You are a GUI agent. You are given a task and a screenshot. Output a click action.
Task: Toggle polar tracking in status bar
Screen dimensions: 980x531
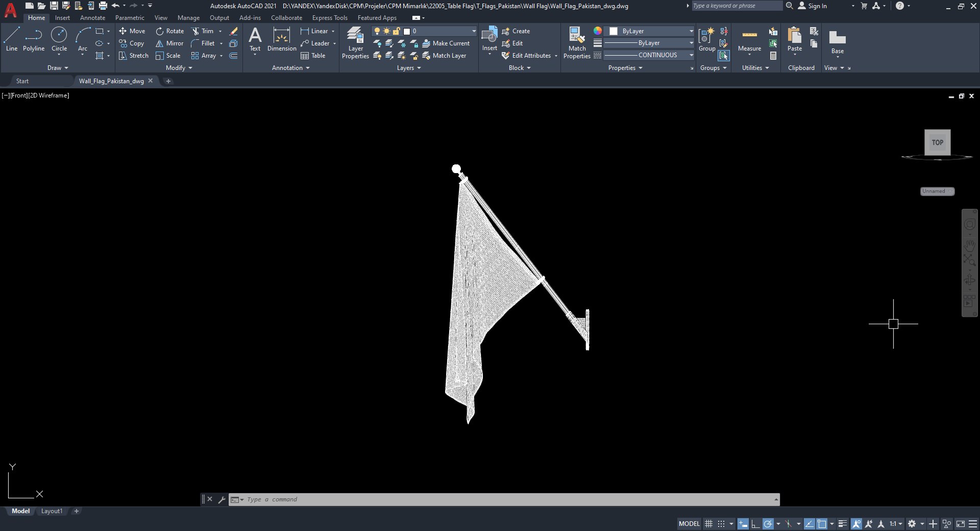coord(768,524)
